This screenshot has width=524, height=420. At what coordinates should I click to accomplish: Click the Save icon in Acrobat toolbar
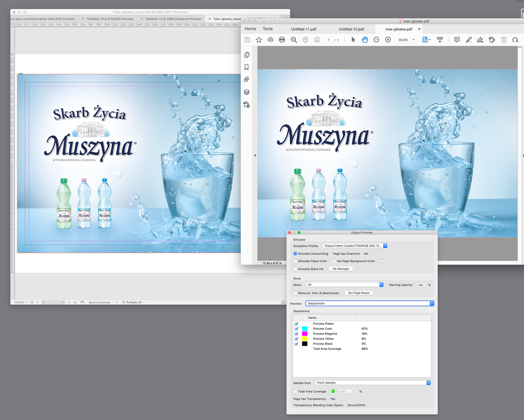pyautogui.click(x=247, y=40)
